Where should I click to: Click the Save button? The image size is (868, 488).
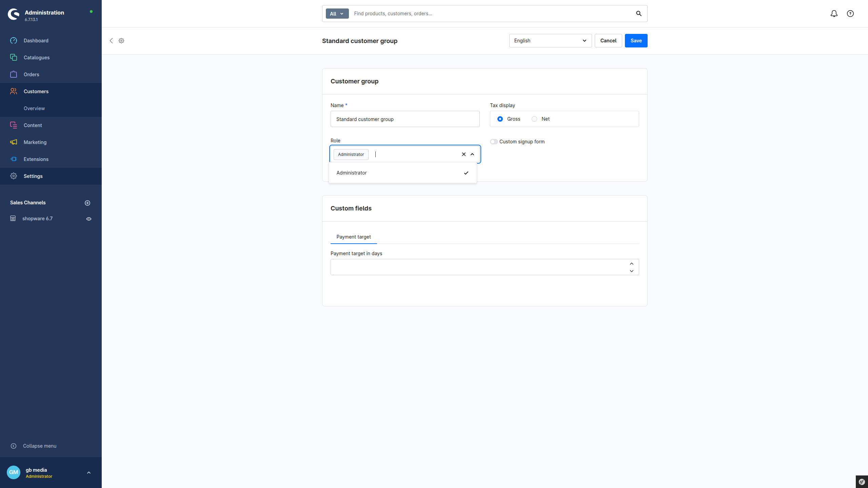(x=636, y=41)
